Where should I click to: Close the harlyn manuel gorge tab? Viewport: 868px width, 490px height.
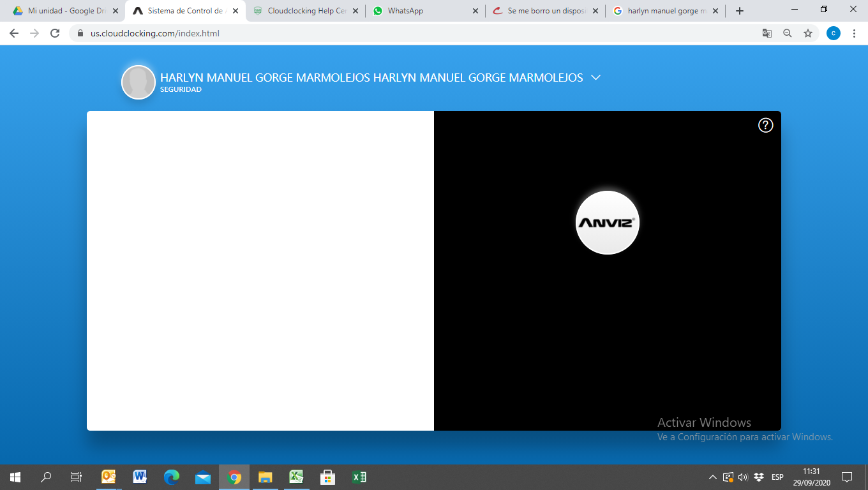point(714,11)
